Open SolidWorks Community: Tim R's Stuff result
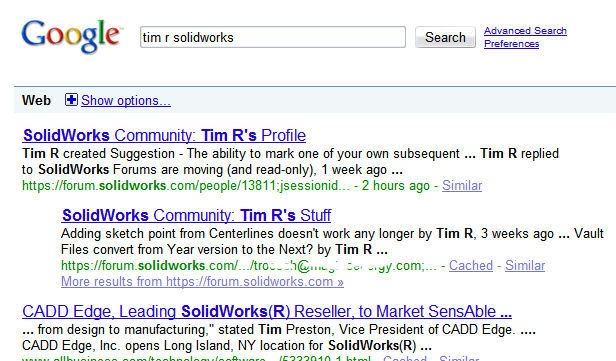The image size is (616, 361). click(x=196, y=215)
